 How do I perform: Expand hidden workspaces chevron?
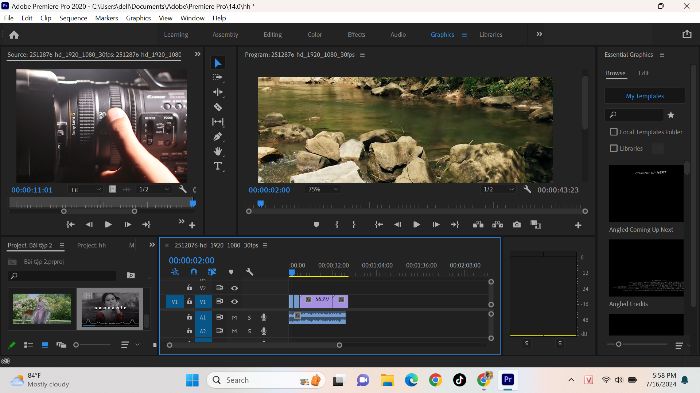539,34
